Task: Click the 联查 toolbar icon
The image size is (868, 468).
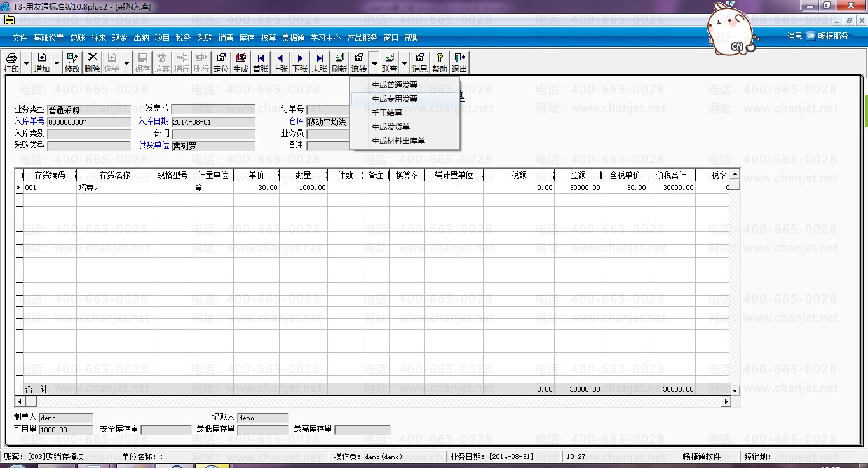Action: click(x=390, y=62)
